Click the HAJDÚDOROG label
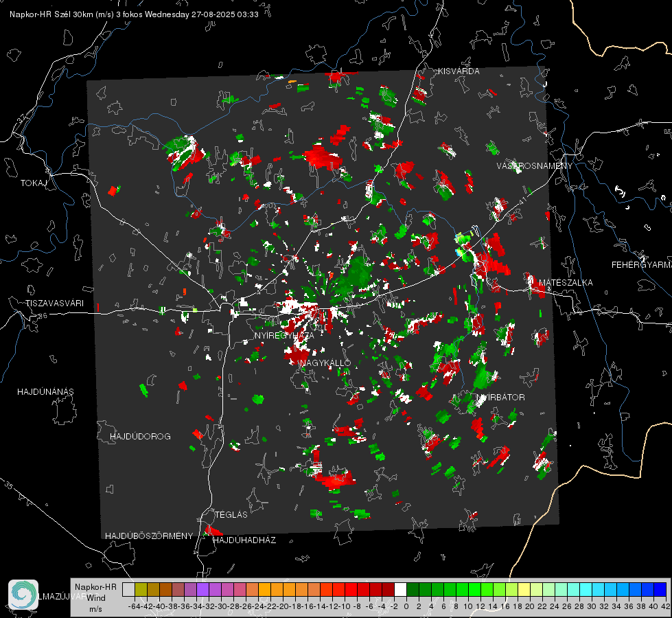Screen dimensions: 672x618 (x=140, y=436)
